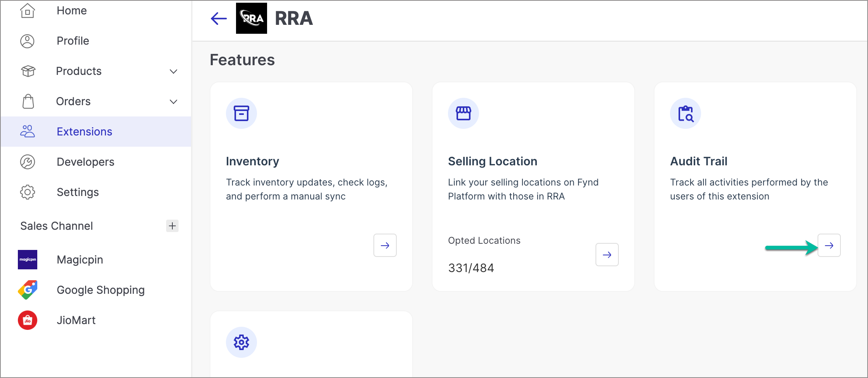Click the Extensions people icon
The image size is (868, 378).
[x=28, y=132]
